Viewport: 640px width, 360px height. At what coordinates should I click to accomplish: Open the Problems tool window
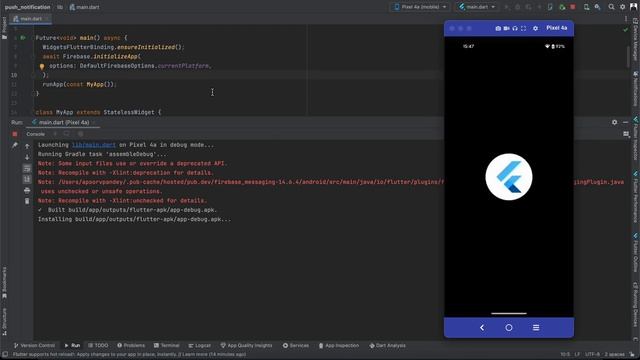(131, 345)
